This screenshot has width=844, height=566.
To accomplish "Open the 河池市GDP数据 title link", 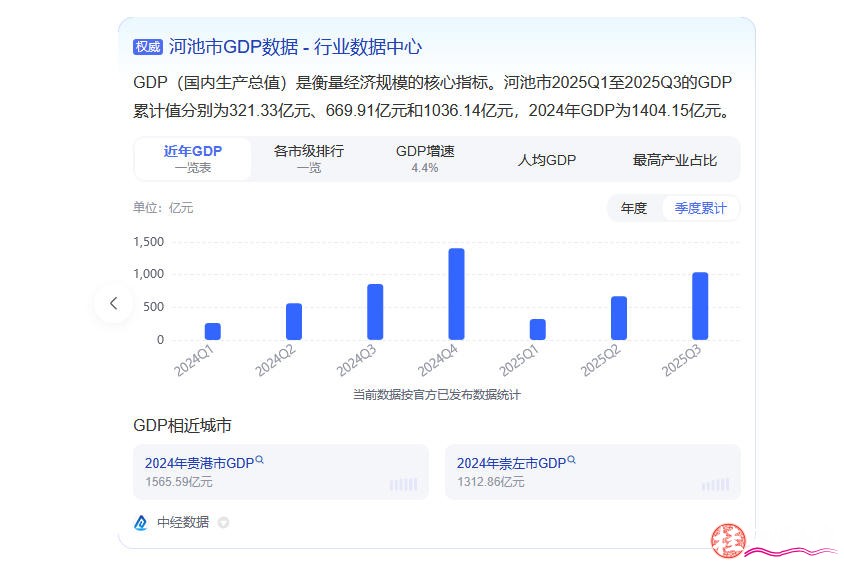I will click(x=295, y=47).
